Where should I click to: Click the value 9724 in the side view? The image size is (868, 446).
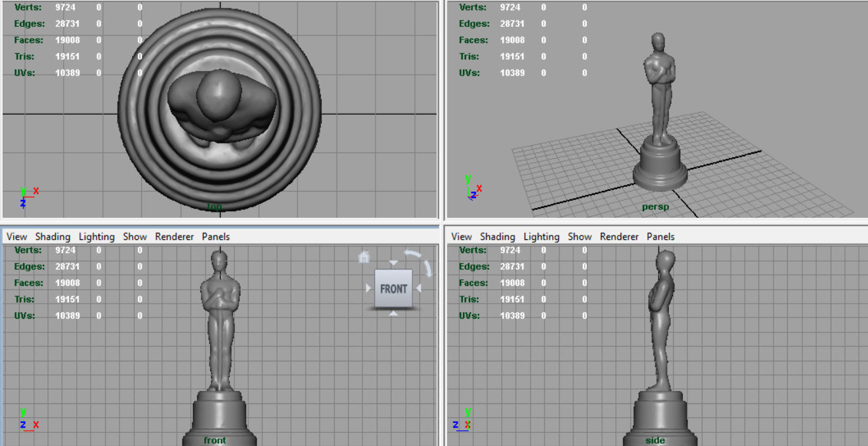pos(510,250)
